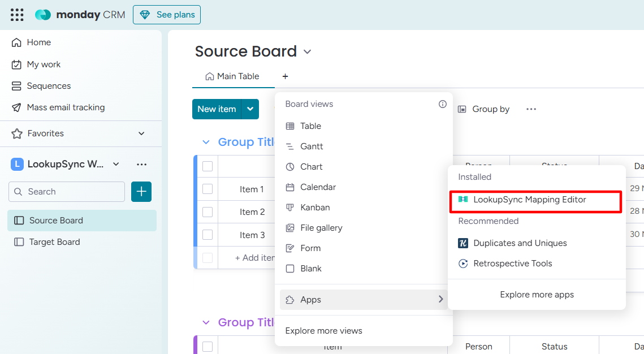Open the New item dropdown arrow
The height and width of the screenshot is (354, 644).
(x=250, y=109)
